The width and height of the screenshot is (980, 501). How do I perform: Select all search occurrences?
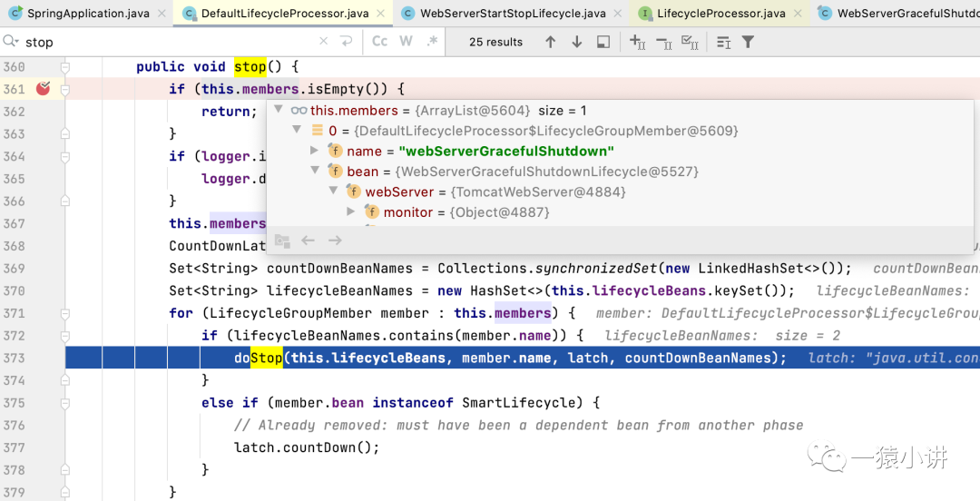pos(690,42)
